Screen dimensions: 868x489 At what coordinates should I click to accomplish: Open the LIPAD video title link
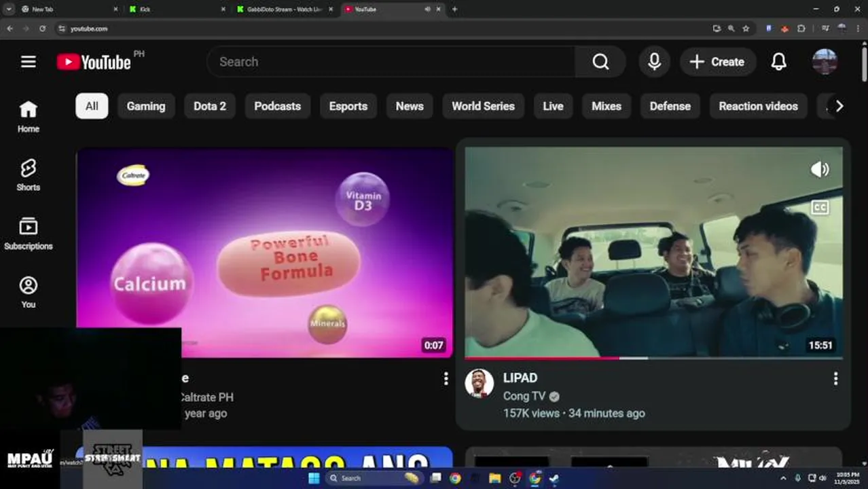[x=520, y=378]
